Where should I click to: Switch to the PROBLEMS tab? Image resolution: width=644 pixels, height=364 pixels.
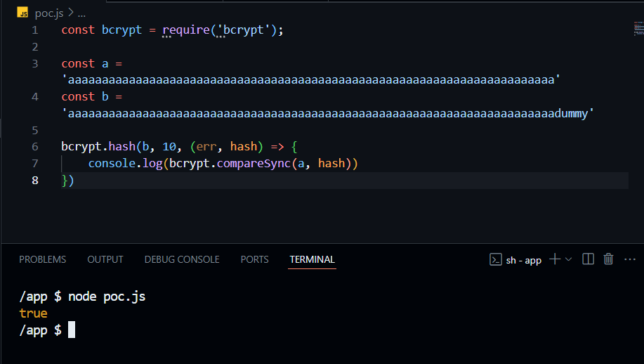coord(42,259)
